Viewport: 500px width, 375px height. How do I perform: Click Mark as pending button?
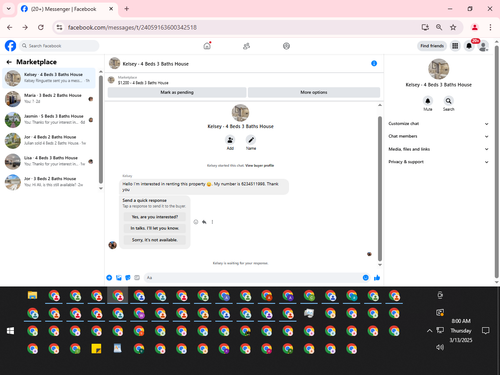coord(177,92)
